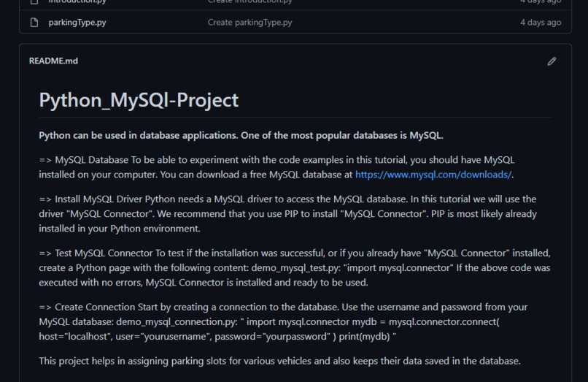Click the host="localhost" code snippet line

tap(217, 337)
